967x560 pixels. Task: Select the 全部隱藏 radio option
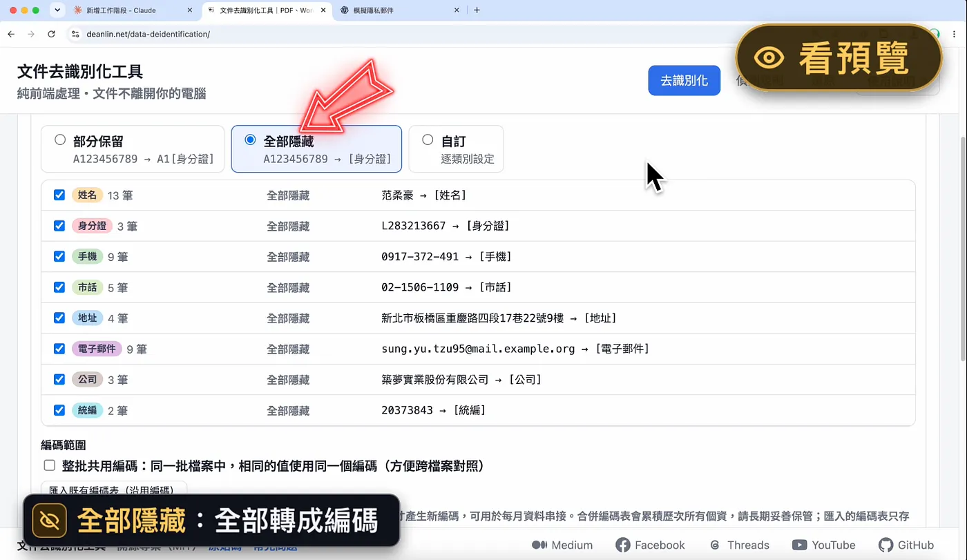point(250,140)
